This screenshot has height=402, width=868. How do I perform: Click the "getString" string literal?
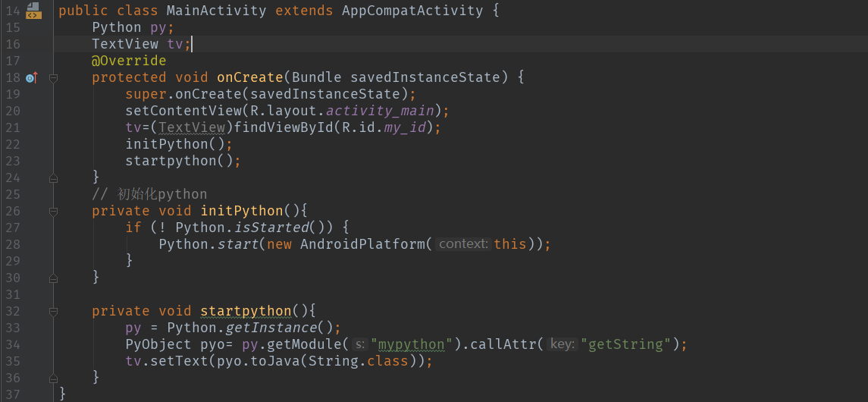point(626,344)
